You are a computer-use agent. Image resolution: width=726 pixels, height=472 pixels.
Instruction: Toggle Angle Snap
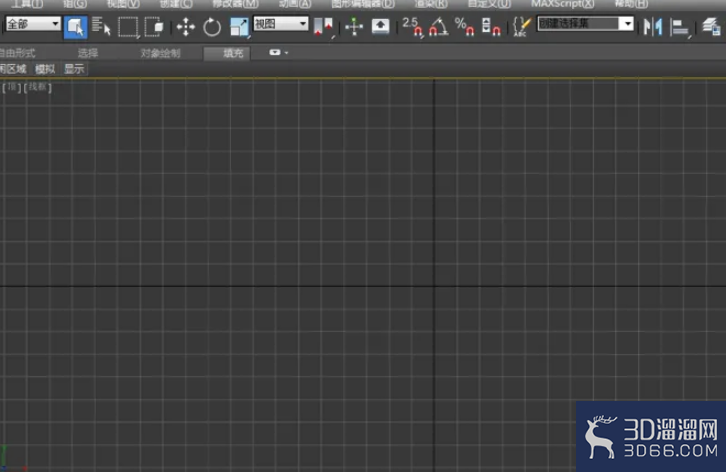[438, 27]
